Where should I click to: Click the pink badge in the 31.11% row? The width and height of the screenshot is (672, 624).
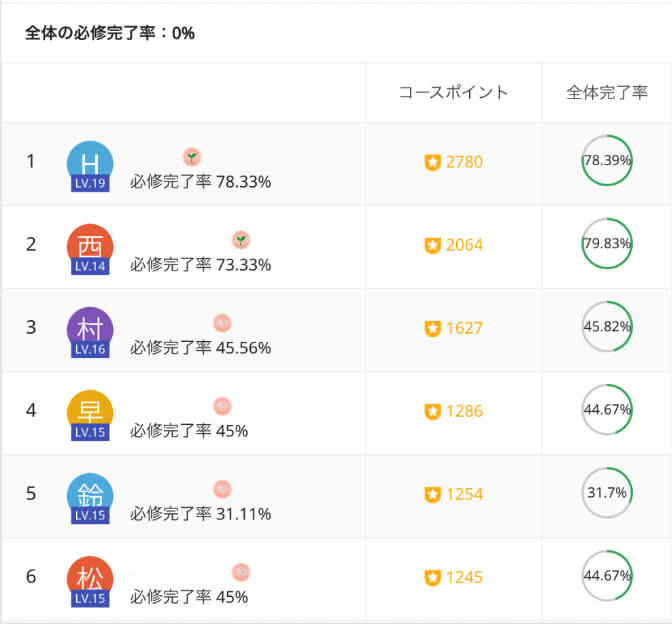[222, 489]
